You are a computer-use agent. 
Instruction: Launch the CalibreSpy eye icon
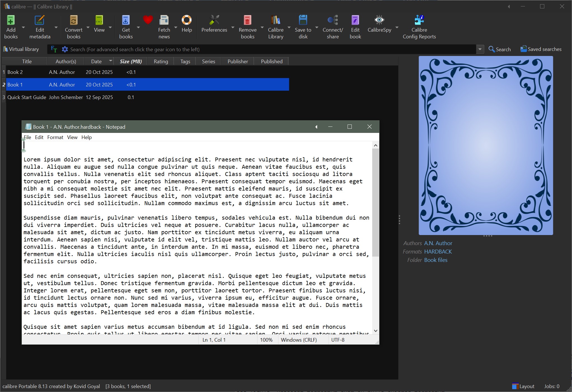379,20
